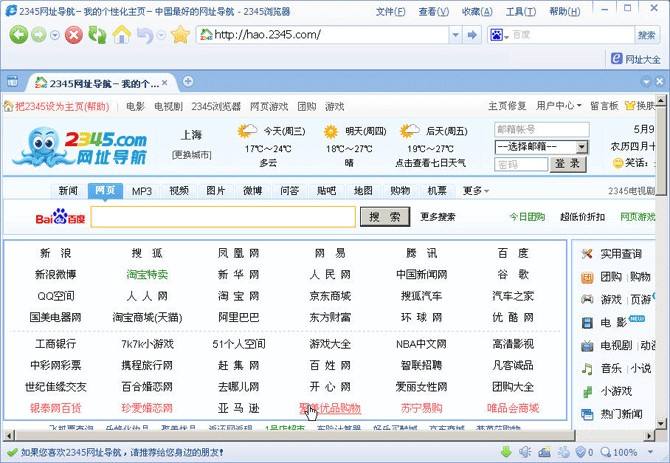Viewport: 670px width, 463px height.
Task: Open the 文件(F) menu
Action: 391,12
